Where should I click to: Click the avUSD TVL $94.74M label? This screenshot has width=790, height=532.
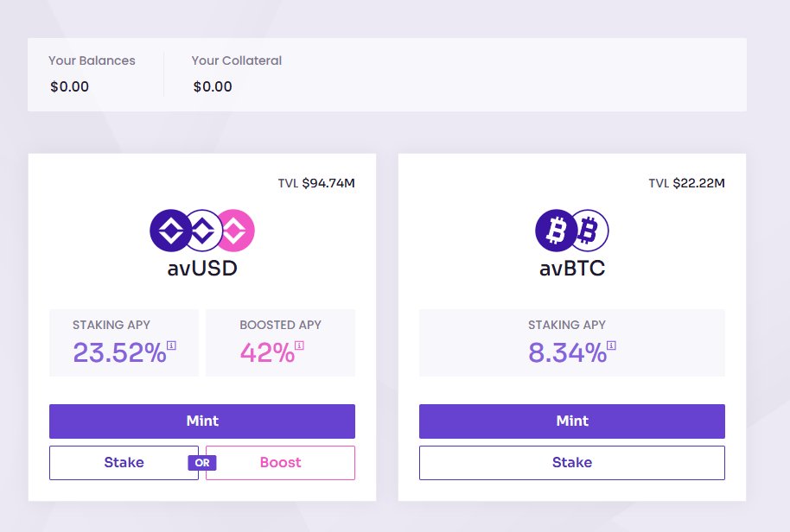click(316, 183)
